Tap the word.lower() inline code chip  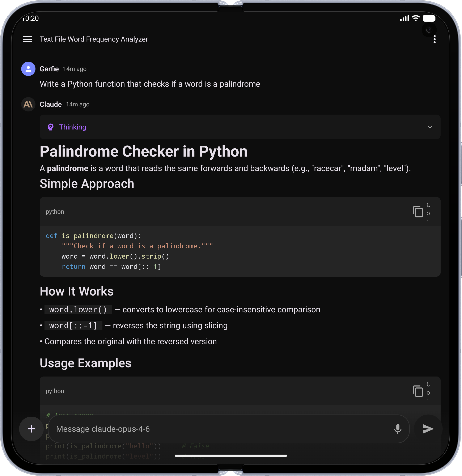(x=78, y=310)
